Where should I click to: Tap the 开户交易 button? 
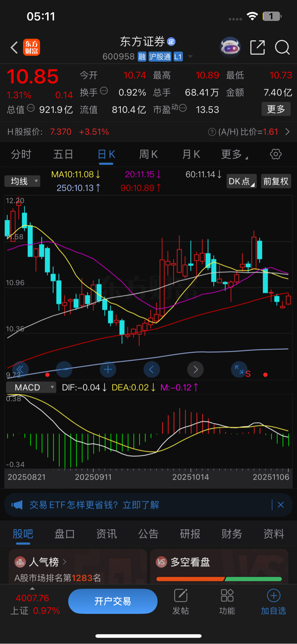113,601
